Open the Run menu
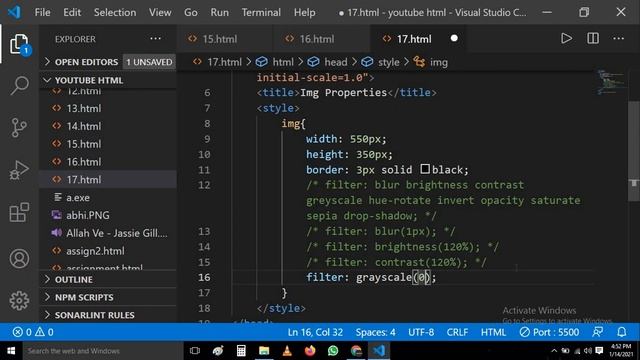 click(x=220, y=13)
